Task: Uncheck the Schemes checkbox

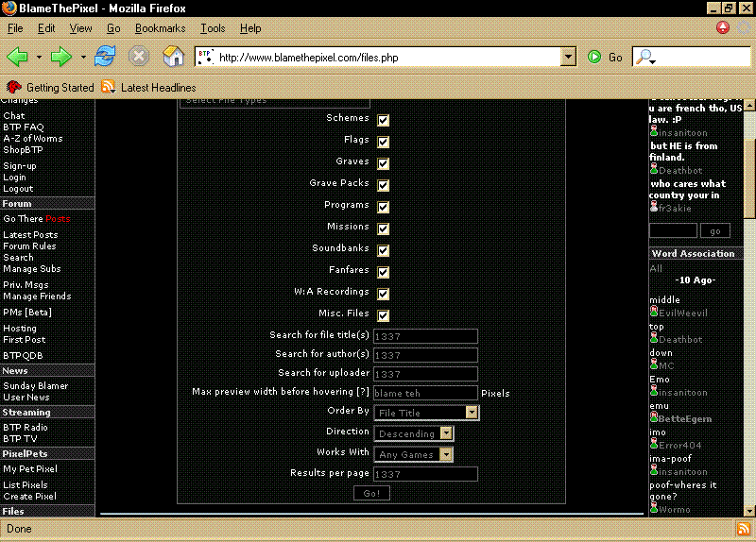Action: (x=384, y=120)
